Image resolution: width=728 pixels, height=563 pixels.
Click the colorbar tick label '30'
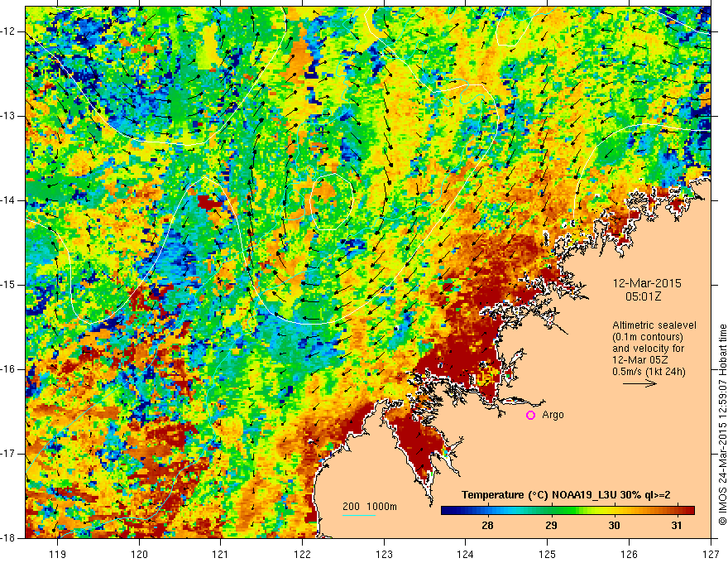614,526
